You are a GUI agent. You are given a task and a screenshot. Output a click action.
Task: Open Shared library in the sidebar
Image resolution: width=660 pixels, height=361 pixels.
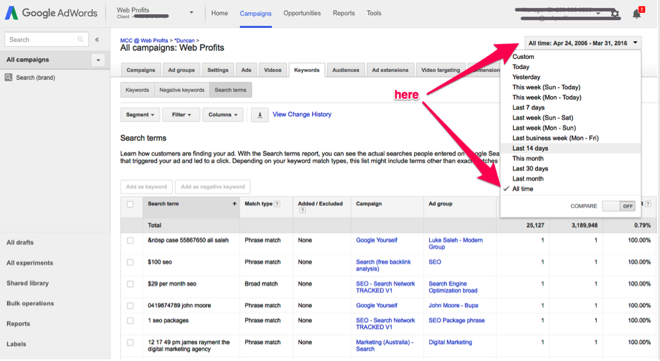coord(28,283)
